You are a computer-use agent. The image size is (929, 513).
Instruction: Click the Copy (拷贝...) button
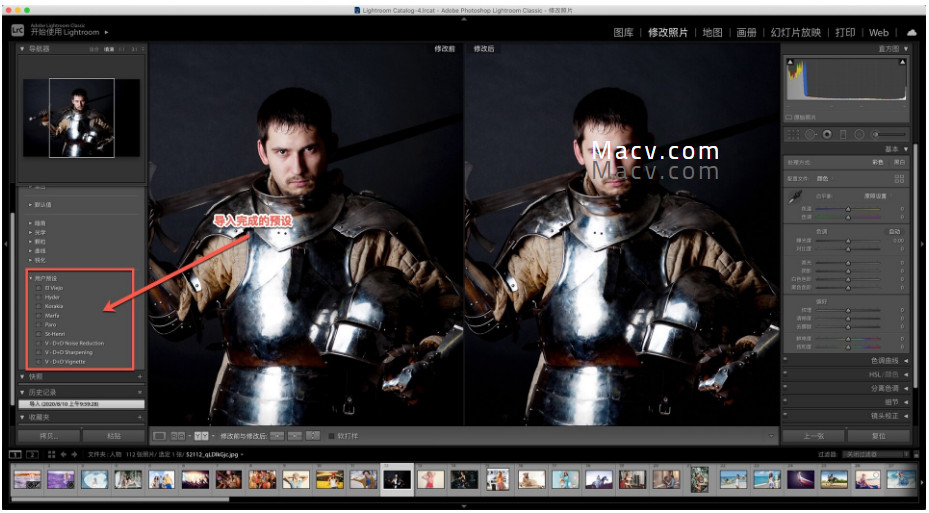click(x=49, y=436)
